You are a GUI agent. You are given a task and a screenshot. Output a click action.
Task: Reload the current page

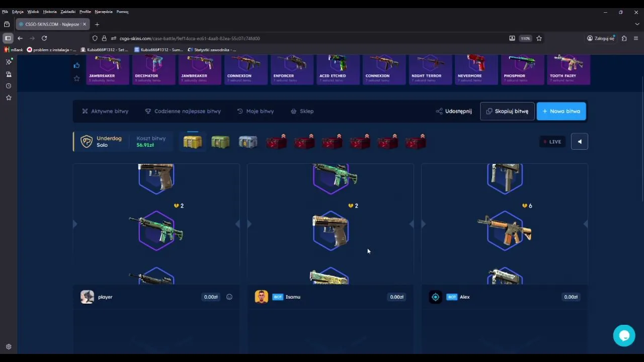click(44, 38)
